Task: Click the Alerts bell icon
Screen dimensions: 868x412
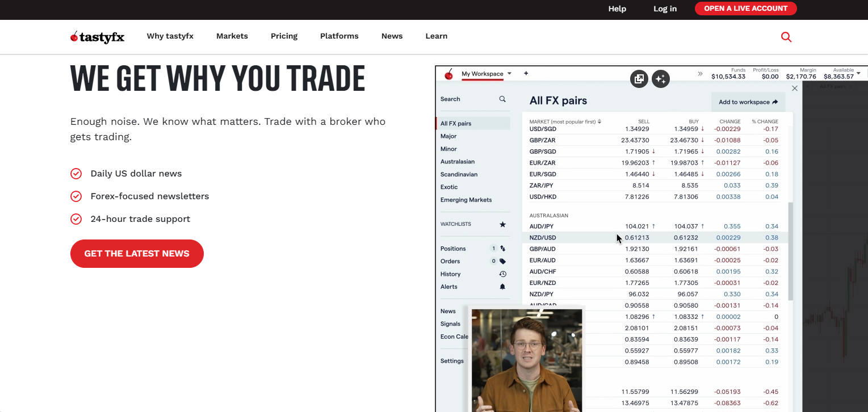Action: 502,287
